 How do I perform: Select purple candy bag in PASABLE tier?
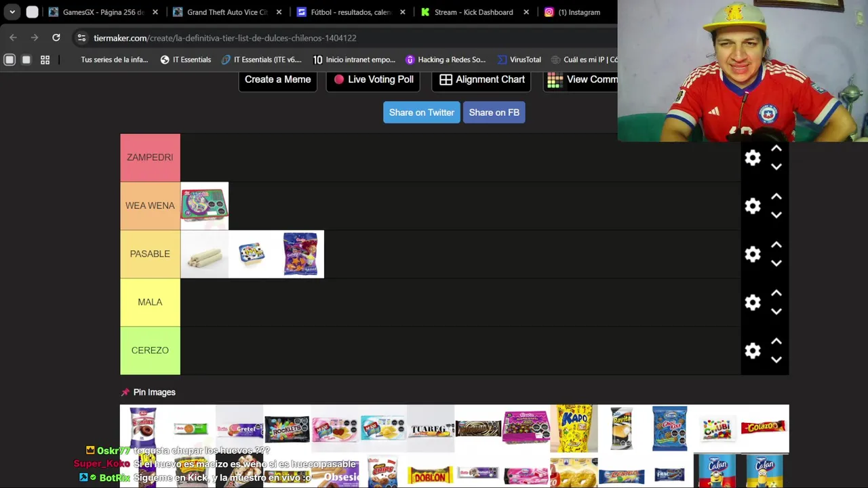point(300,254)
